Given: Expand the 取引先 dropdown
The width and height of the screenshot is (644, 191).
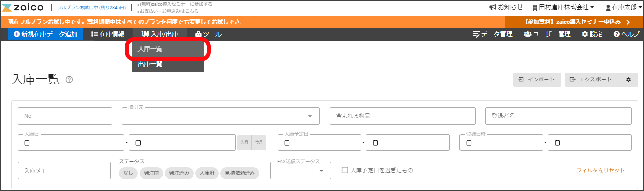Looking at the screenshot, I should click(x=221, y=116).
